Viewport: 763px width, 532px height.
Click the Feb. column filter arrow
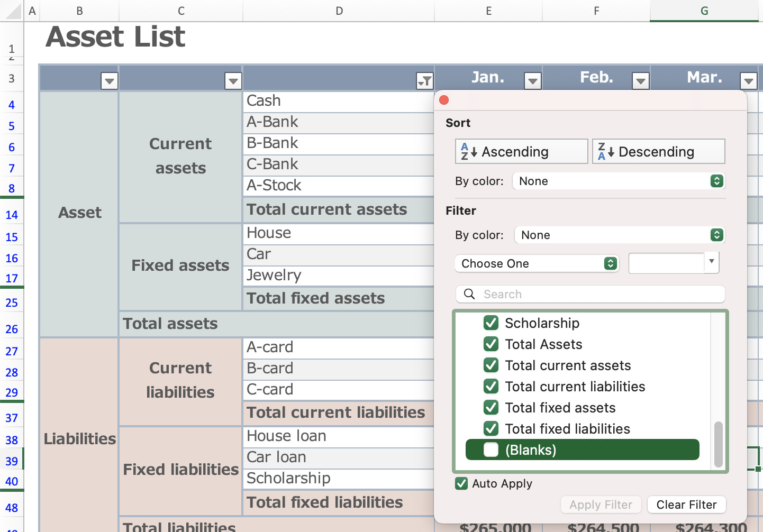pos(641,81)
